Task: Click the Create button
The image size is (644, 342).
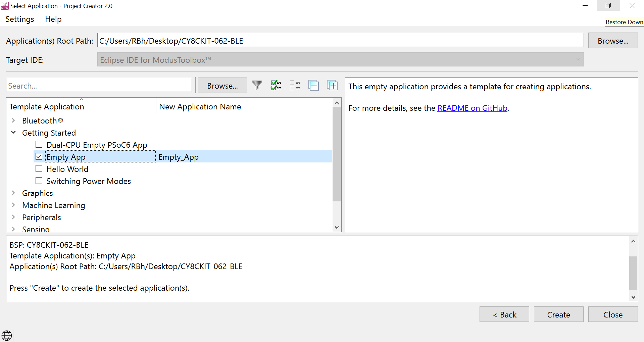Action: [558, 314]
